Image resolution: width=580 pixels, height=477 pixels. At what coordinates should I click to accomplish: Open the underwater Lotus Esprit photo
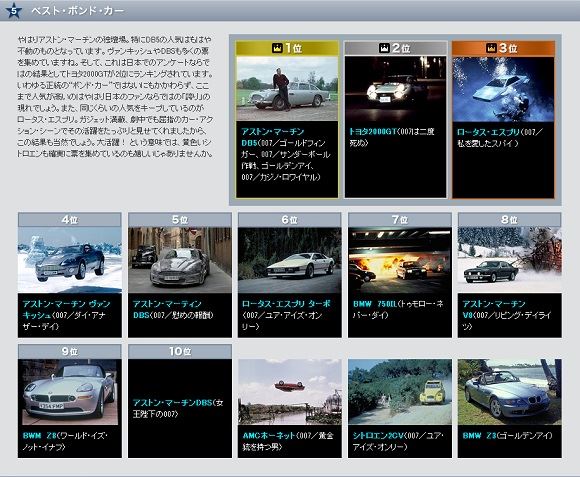click(503, 89)
